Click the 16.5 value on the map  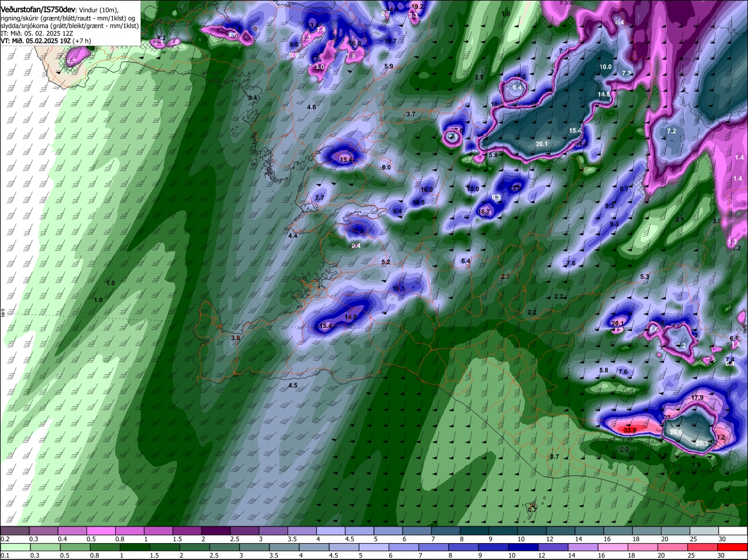pyautogui.click(x=418, y=202)
